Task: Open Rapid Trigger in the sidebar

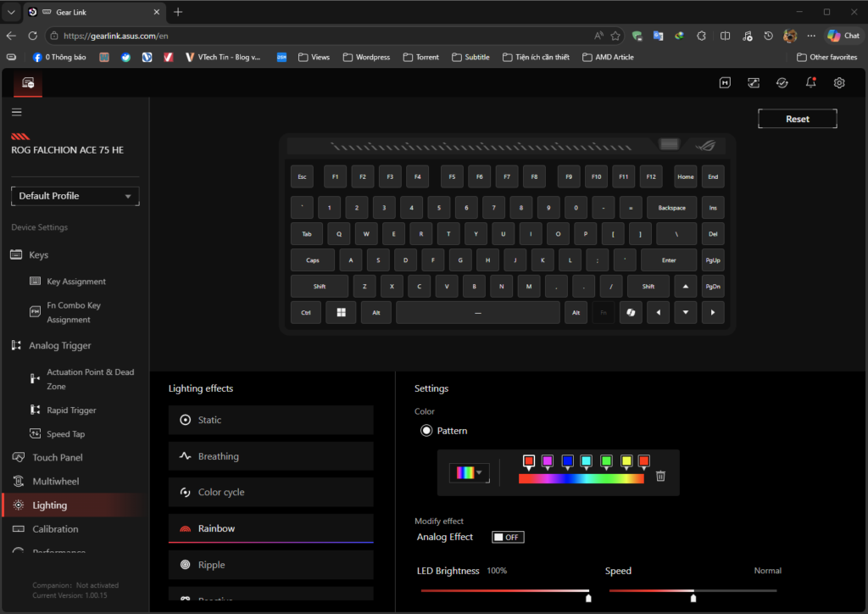Action: tap(70, 410)
